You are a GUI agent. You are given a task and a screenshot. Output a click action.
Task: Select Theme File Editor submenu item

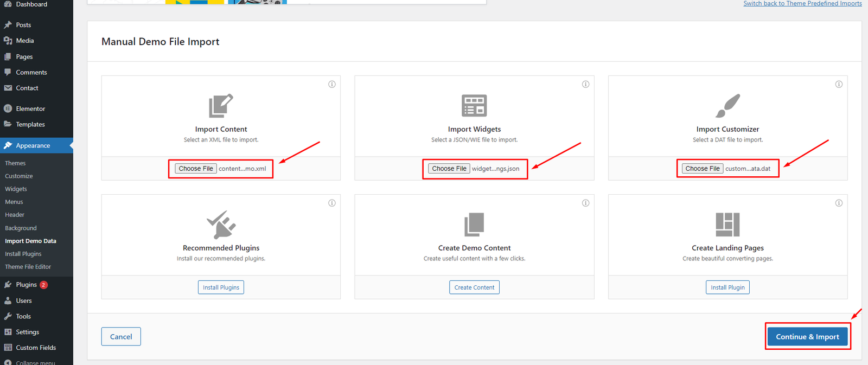click(28, 267)
